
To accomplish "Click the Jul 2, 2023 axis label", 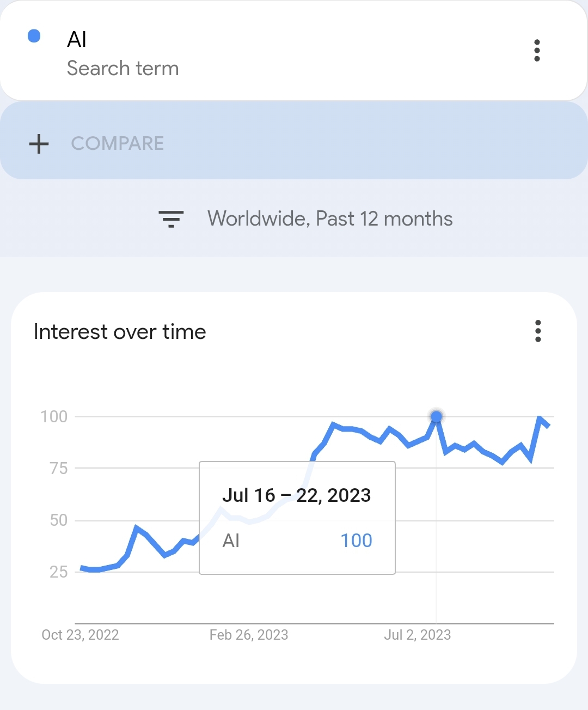I will [x=418, y=635].
